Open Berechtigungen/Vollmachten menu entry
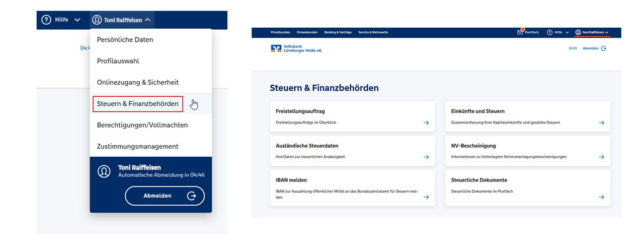Screen dimensions: 644x245 (151, 125)
